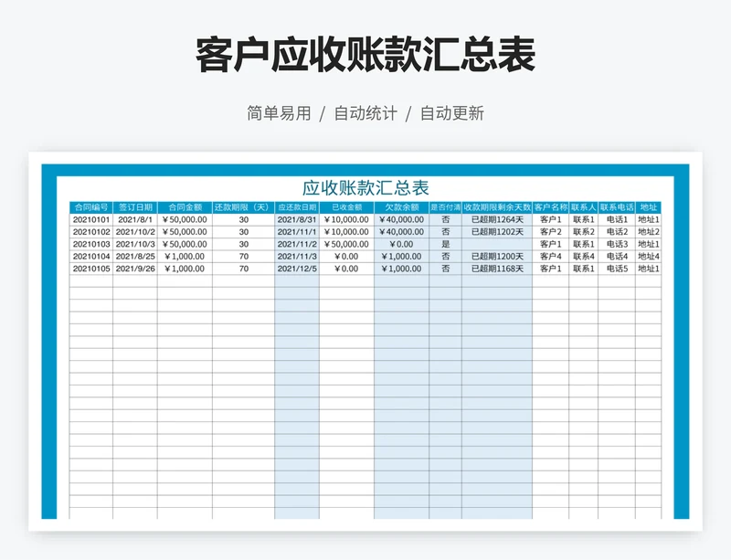
Task: Select contract number cell 20210105
Action: 91,269
